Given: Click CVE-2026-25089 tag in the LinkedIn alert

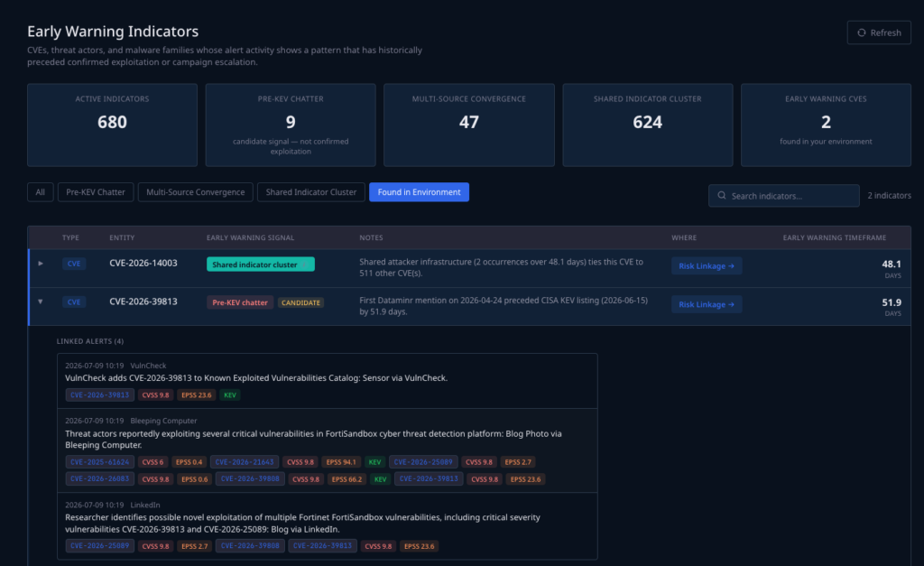Looking at the screenshot, I should pos(99,546).
